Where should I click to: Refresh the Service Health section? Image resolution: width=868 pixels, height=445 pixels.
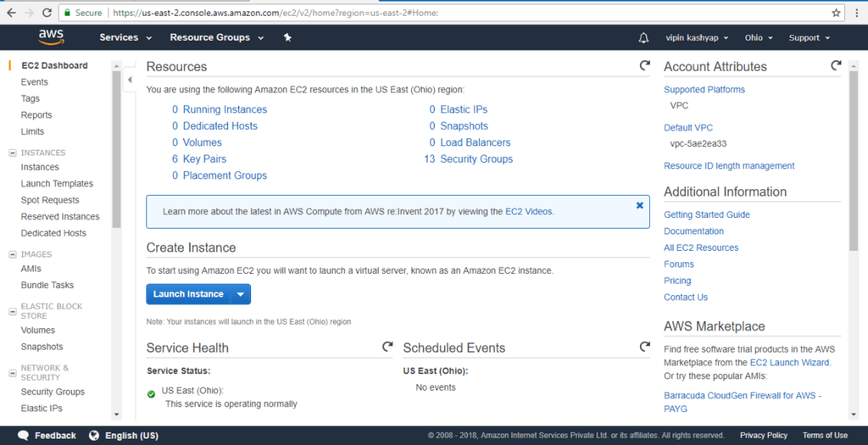click(x=387, y=347)
